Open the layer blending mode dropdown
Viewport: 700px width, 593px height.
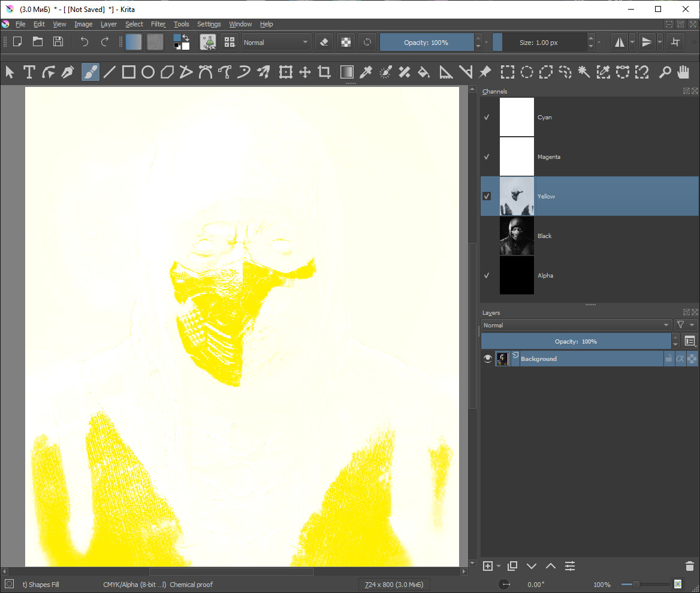[575, 325]
